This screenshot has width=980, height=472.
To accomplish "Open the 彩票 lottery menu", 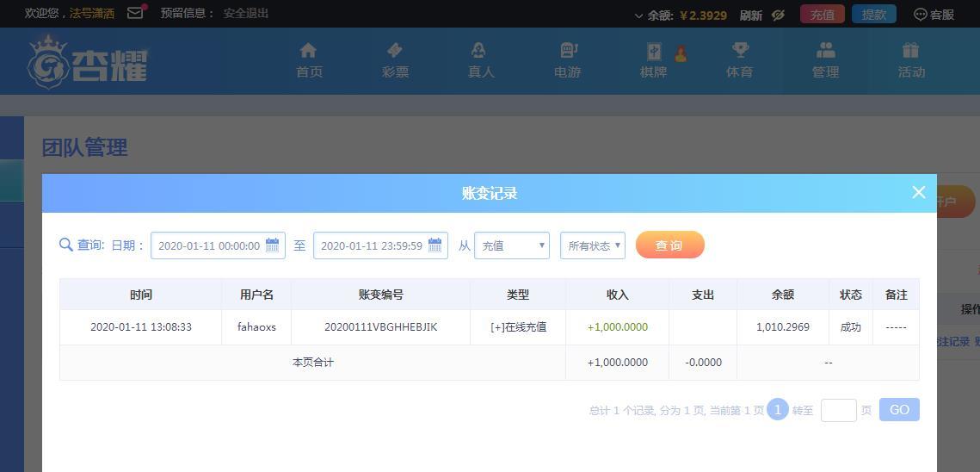I will pos(395,60).
